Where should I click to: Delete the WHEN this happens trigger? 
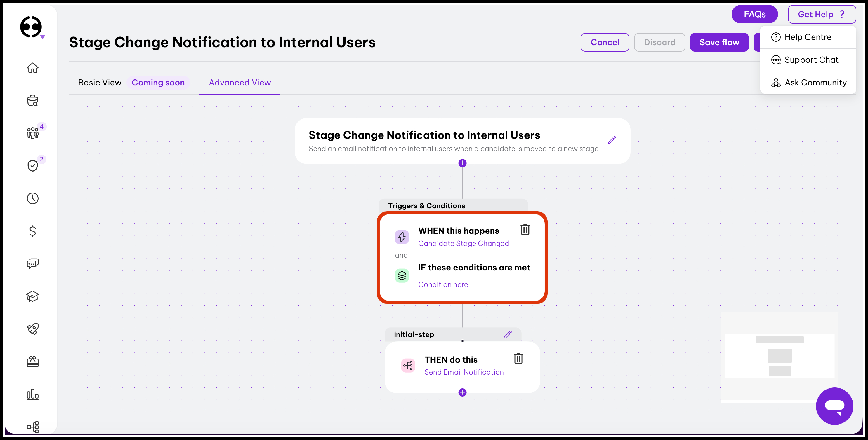525,230
